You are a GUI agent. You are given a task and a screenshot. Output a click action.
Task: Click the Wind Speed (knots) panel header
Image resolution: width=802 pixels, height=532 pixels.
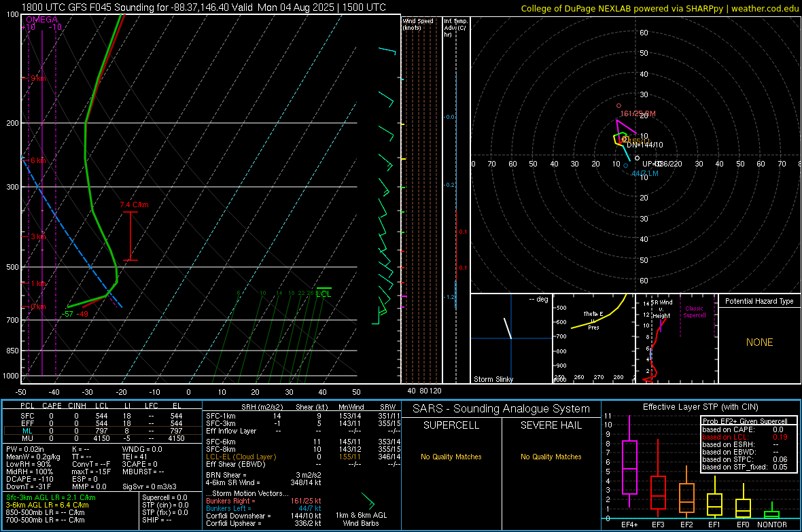coord(418,24)
